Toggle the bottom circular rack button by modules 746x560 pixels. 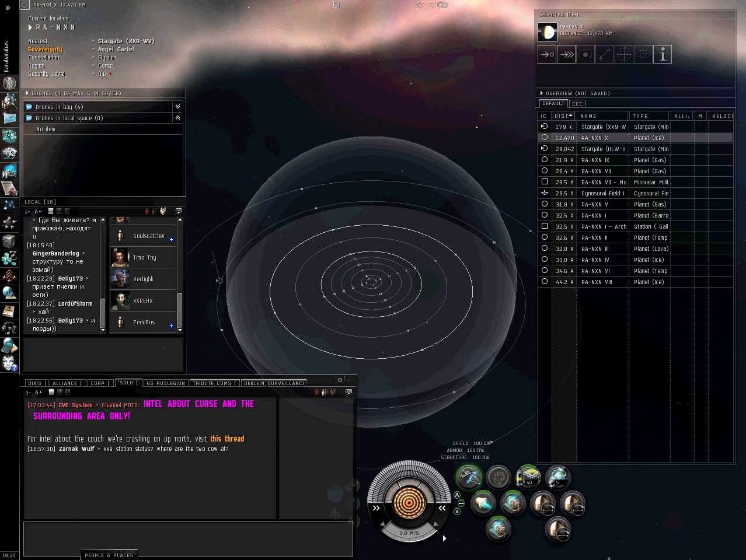point(457,512)
